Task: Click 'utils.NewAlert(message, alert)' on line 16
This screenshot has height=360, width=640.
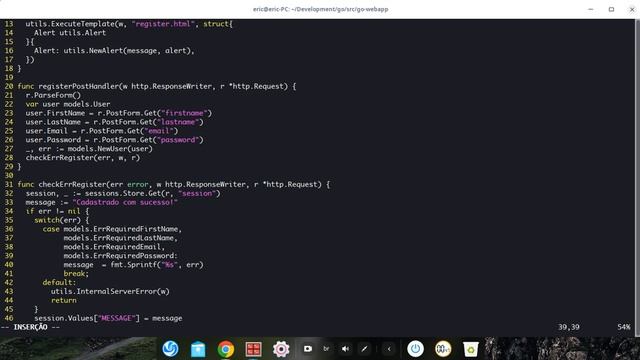Action: point(127,51)
